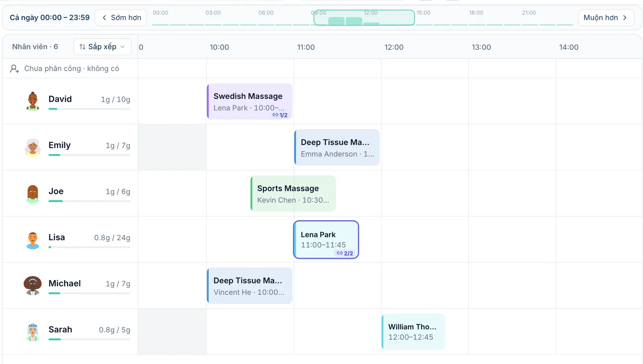Open Kevin Chen's Sports Massage appointment

pyautogui.click(x=293, y=194)
